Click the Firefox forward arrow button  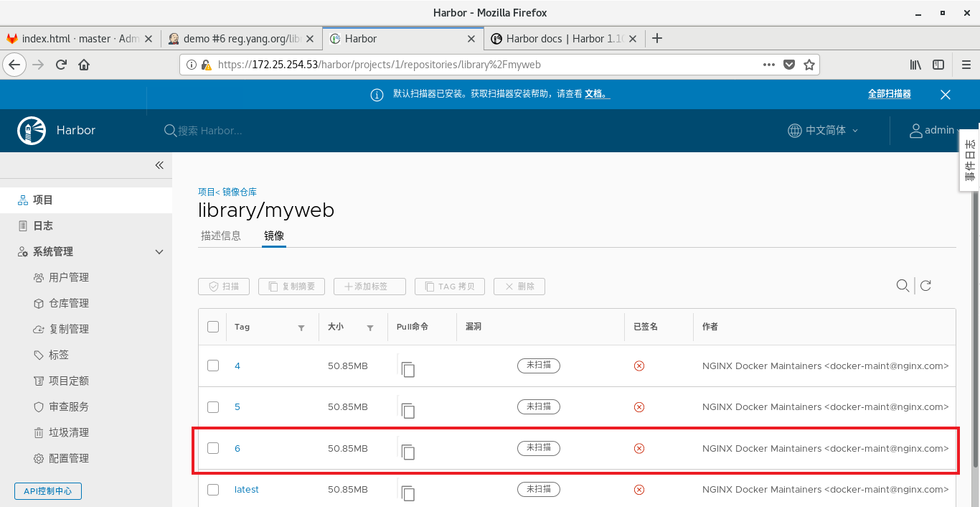[38, 65]
